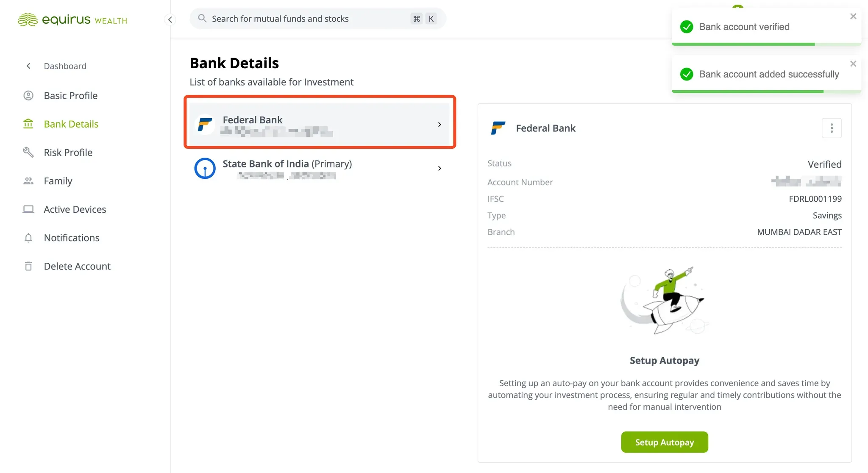This screenshot has height=473, width=868.
Task: Open Active Devices section
Action: [x=75, y=209]
